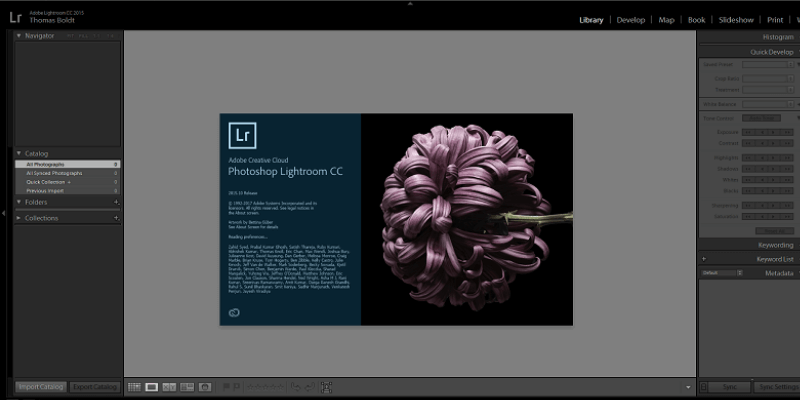Select All Photographs in Catalog
800x400 pixels.
coord(67,164)
